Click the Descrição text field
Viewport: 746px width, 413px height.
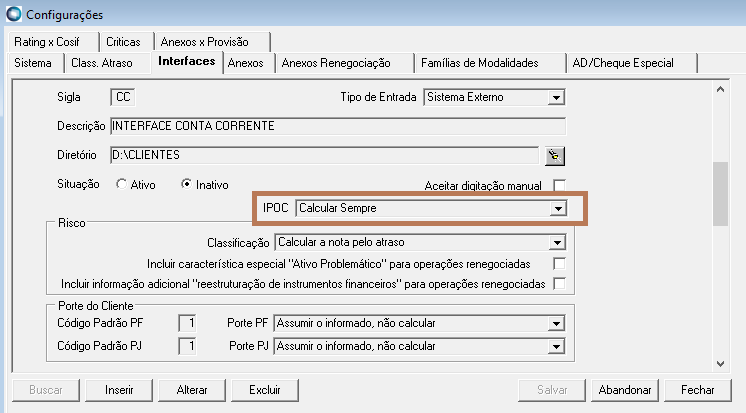pos(337,126)
